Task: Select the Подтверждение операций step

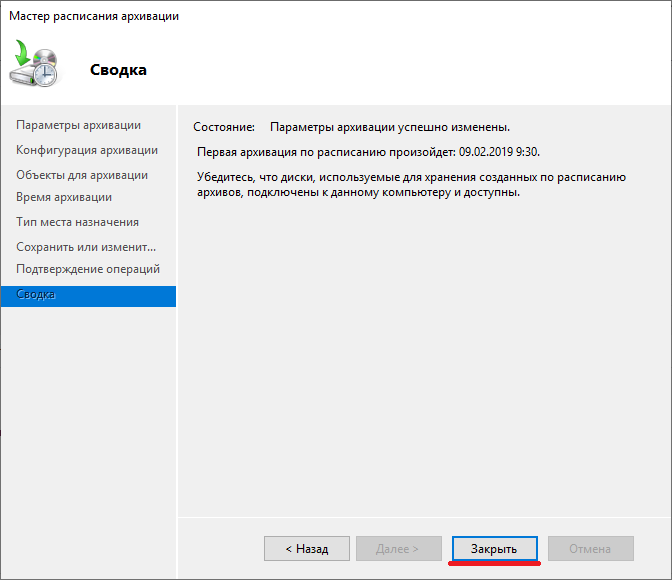Action: coord(88,269)
